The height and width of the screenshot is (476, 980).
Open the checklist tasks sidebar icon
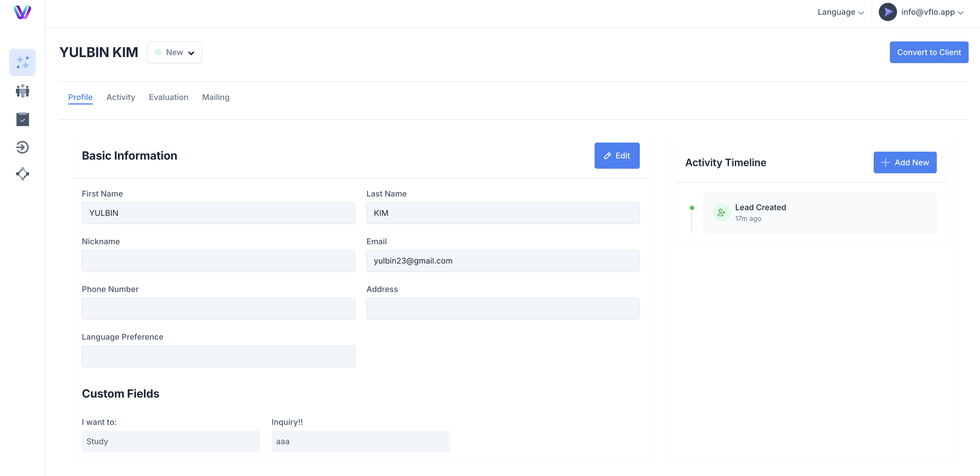22,119
